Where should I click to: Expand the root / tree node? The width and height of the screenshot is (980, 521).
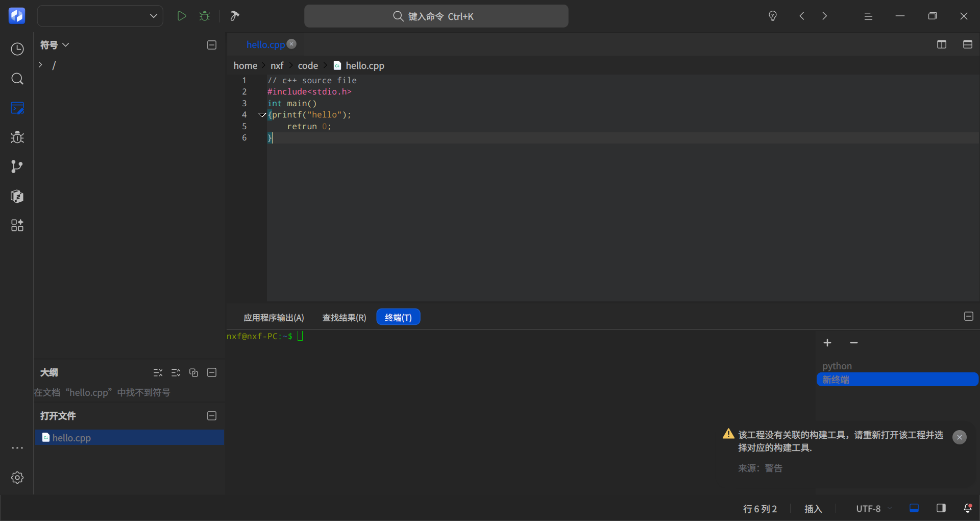point(40,65)
